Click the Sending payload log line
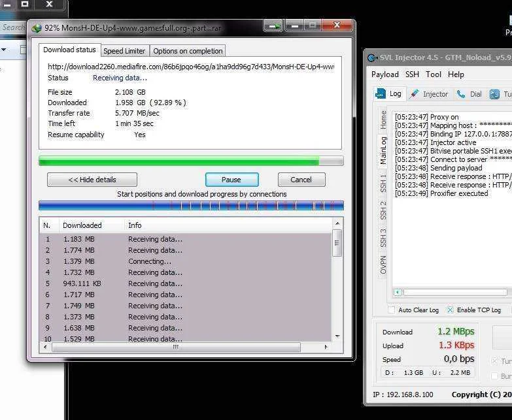 pyautogui.click(x=439, y=168)
